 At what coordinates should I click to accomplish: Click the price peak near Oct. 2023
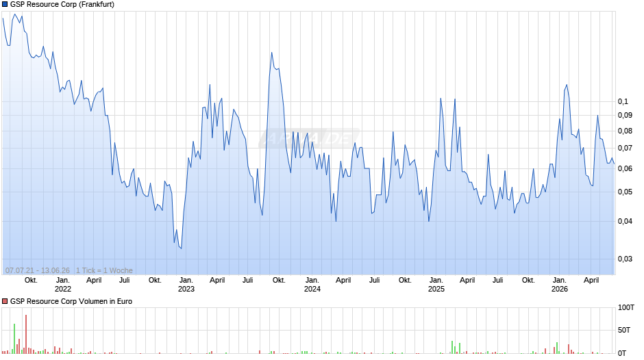(x=271, y=53)
